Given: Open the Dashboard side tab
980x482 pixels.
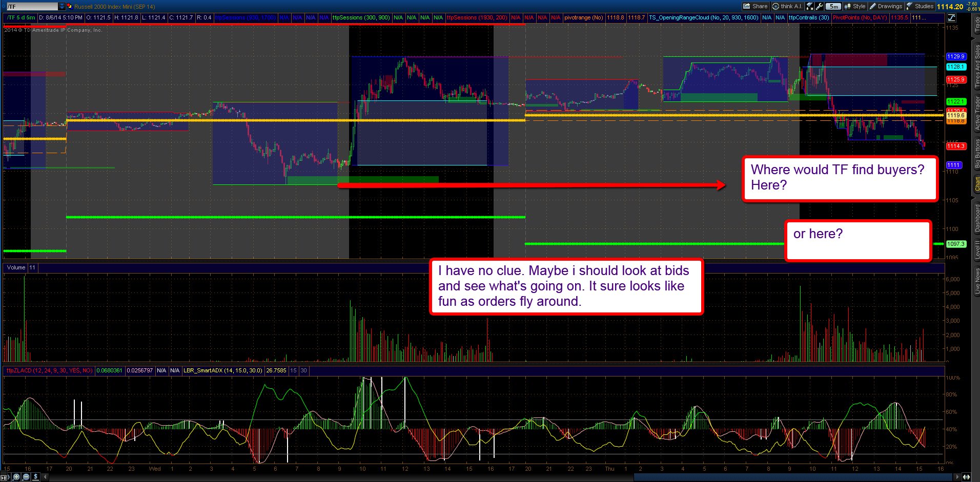Looking at the screenshot, I should 976,218.
